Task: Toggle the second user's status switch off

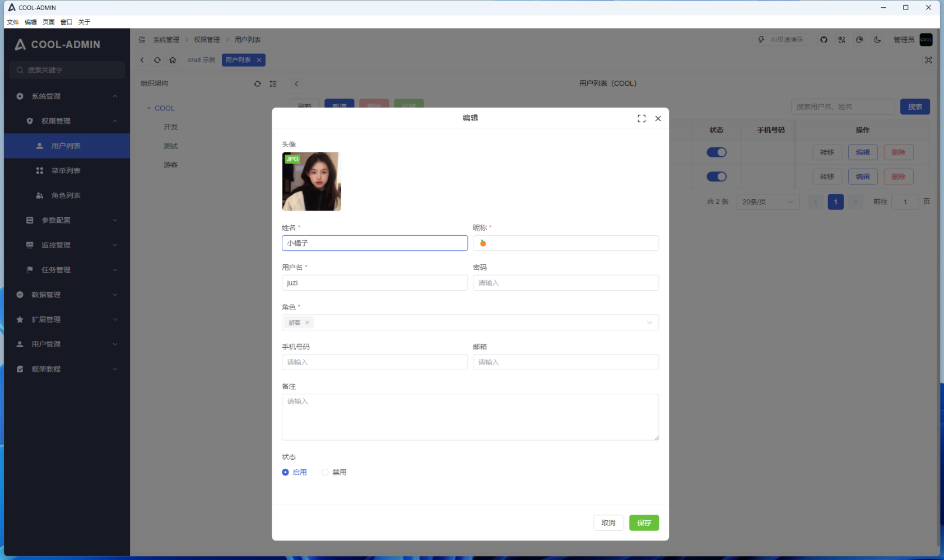Action: [717, 176]
